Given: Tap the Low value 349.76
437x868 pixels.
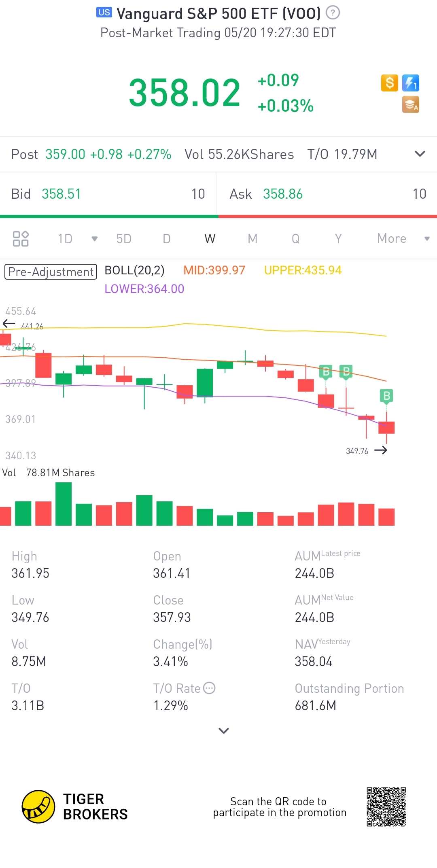Looking at the screenshot, I should (30, 618).
